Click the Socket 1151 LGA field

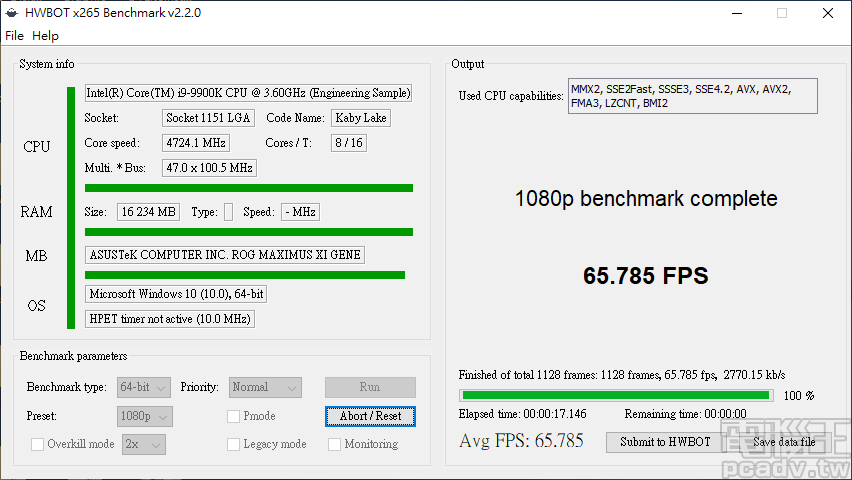click(x=208, y=118)
